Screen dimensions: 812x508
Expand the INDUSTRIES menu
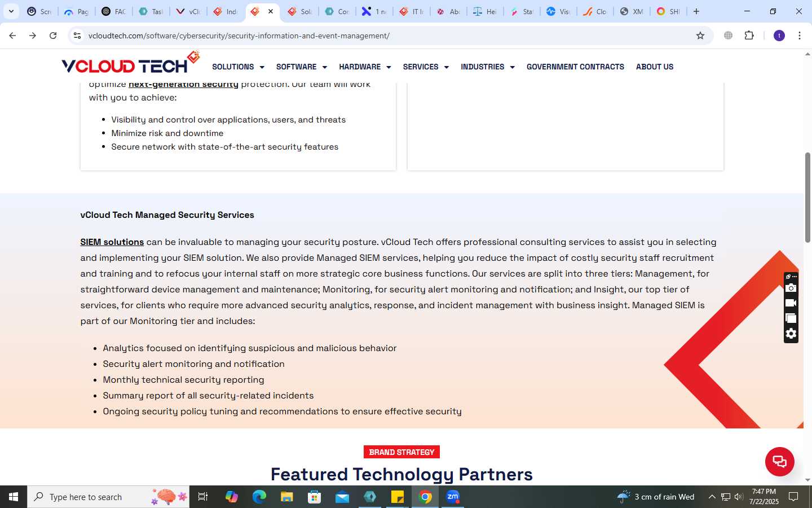coord(488,67)
